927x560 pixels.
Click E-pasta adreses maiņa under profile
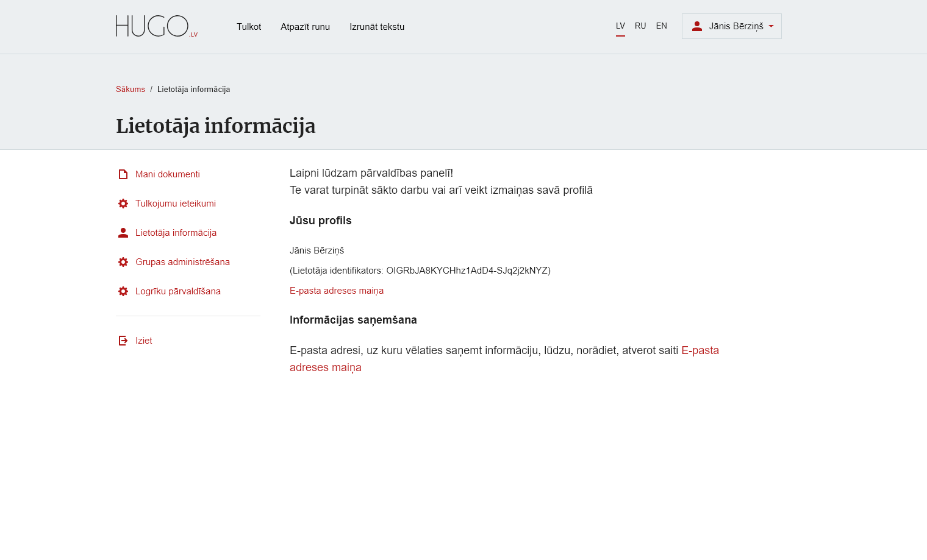[337, 291]
